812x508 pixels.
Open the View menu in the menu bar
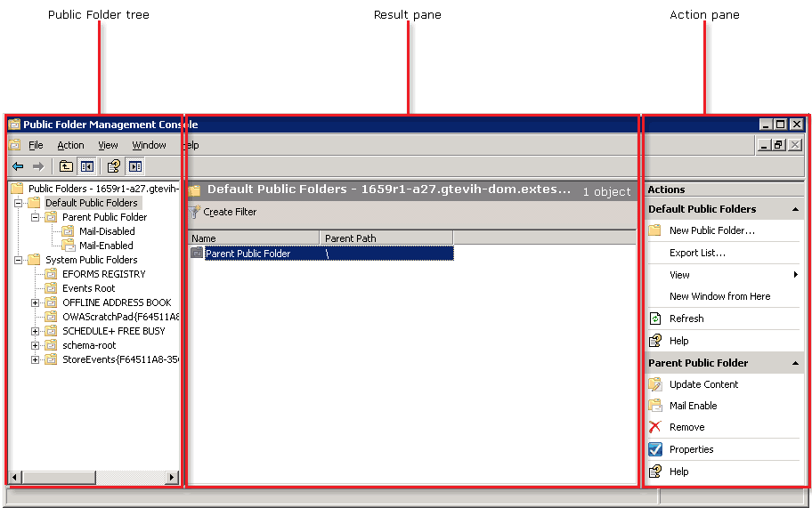coord(109,145)
